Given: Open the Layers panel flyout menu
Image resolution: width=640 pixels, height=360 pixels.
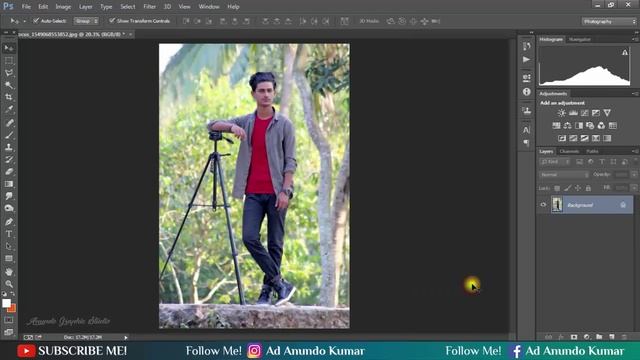Looking at the screenshot, I should (635, 151).
